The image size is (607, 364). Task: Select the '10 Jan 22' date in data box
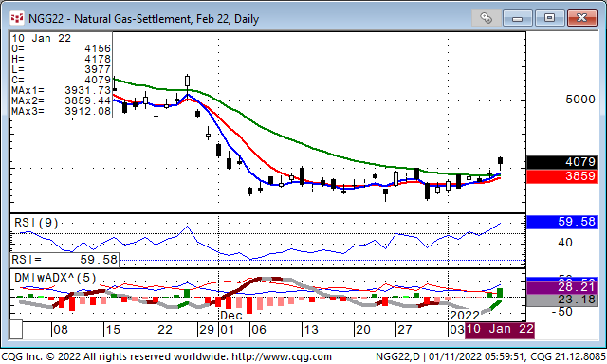42,38
